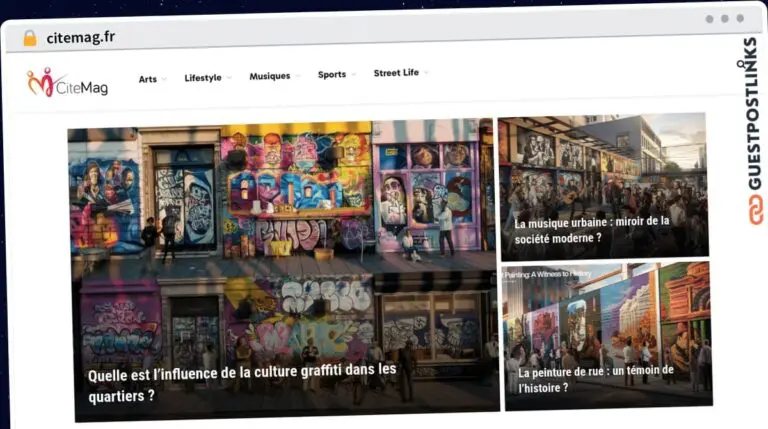768x429 pixels.
Task: Expand the Street Life dropdown chevron
Action: click(426, 73)
